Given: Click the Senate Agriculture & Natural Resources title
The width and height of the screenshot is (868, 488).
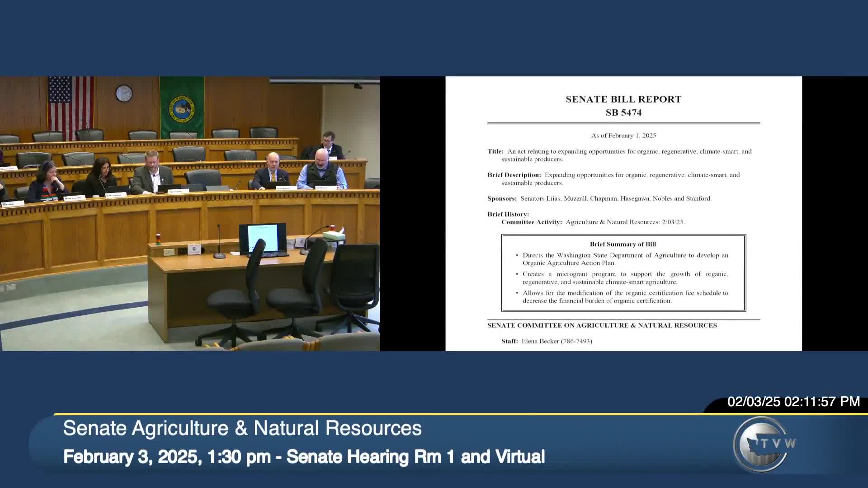Looking at the screenshot, I should tap(242, 428).
